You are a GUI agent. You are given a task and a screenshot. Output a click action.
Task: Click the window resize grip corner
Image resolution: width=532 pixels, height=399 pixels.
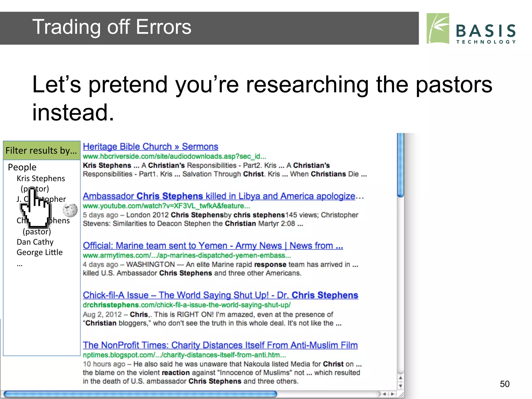[x=401, y=395]
